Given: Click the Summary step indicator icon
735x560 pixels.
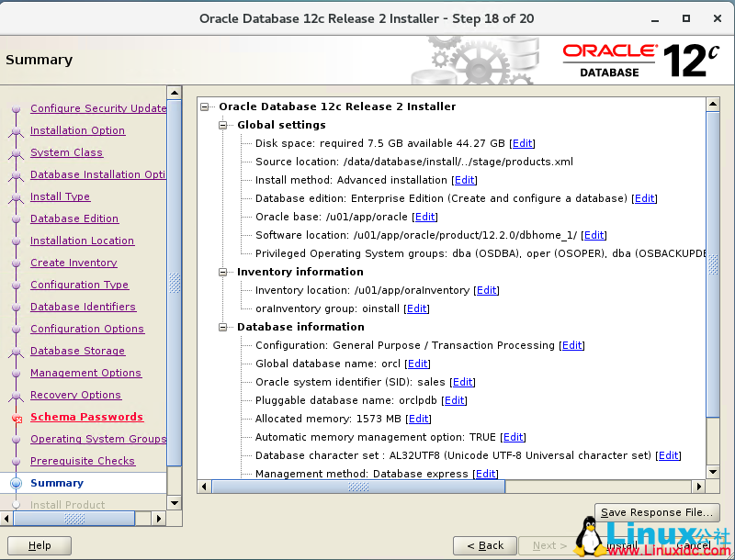Looking at the screenshot, I should coord(17,483).
